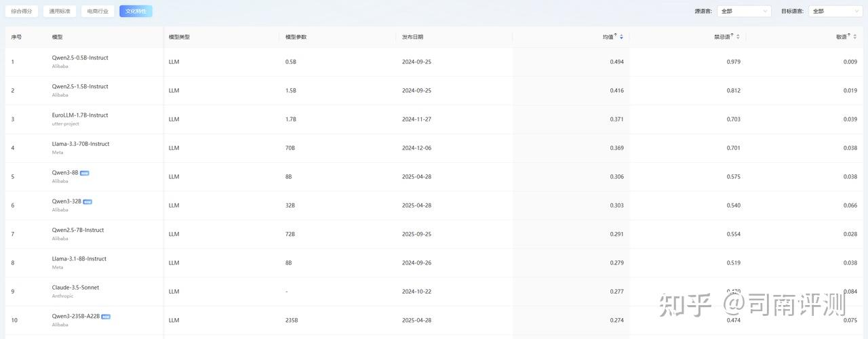This screenshot has width=868, height=339.
Task: Click the new badge beside Qwen3-32B
Action: pyautogui.click(x=87, y=201)
